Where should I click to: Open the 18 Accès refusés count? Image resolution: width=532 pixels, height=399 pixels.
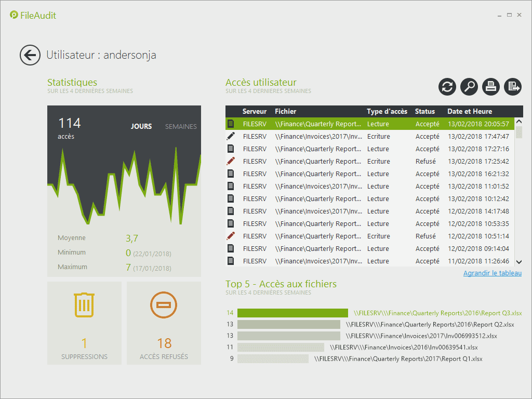[164, 343]
